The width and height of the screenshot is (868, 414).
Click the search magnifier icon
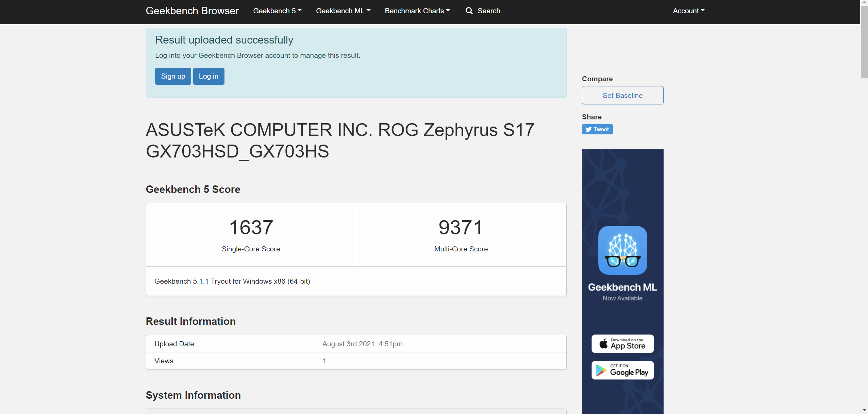pyautogui.click(x=469, y=11)
